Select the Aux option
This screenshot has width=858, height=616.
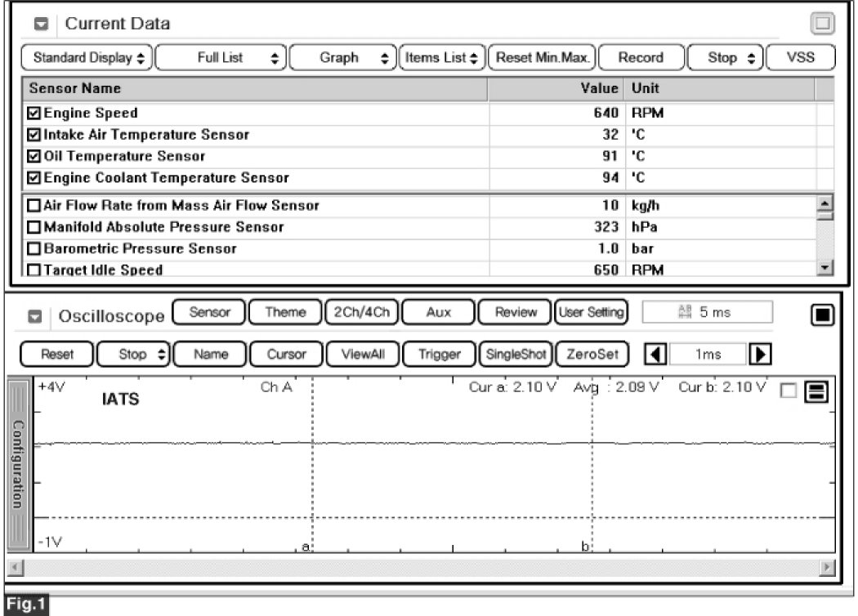(438, 312)
